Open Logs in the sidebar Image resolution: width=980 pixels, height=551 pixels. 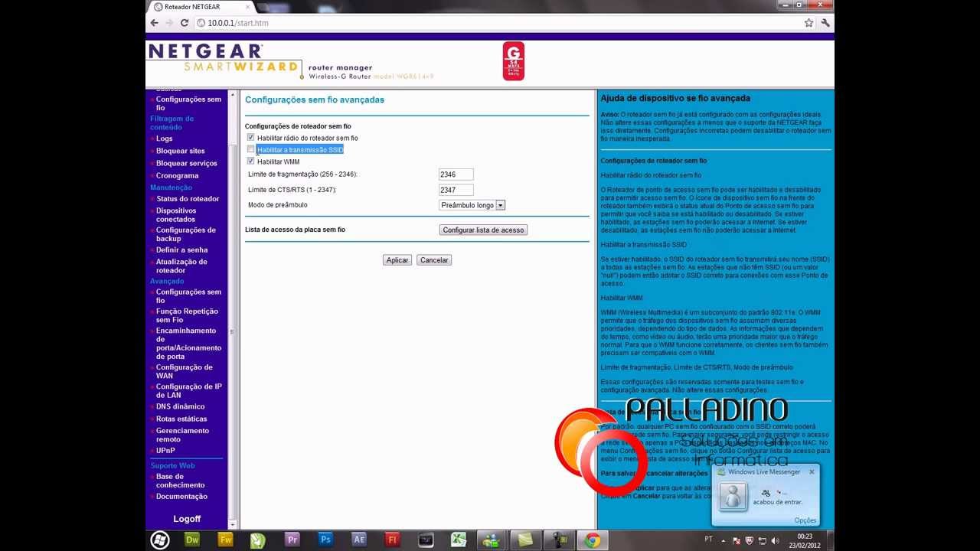165,139
